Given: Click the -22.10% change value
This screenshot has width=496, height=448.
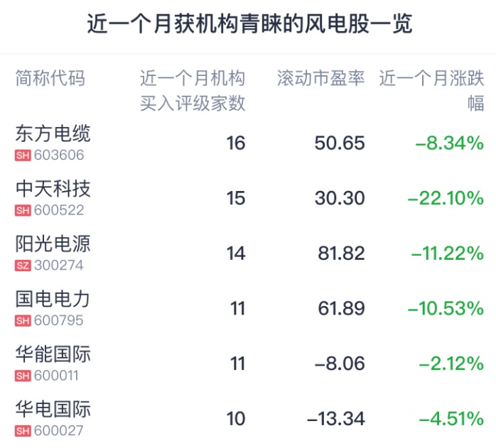Looking at the screenshot, I should [446, 198].
